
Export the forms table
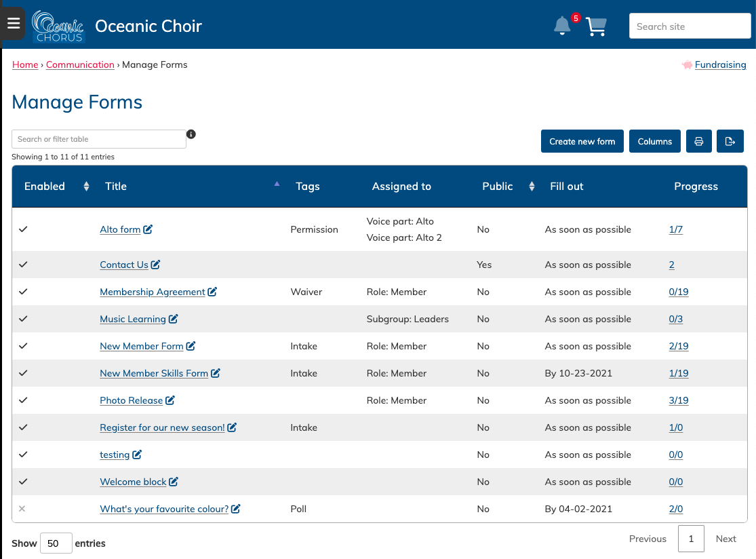(x=730, y=141)
